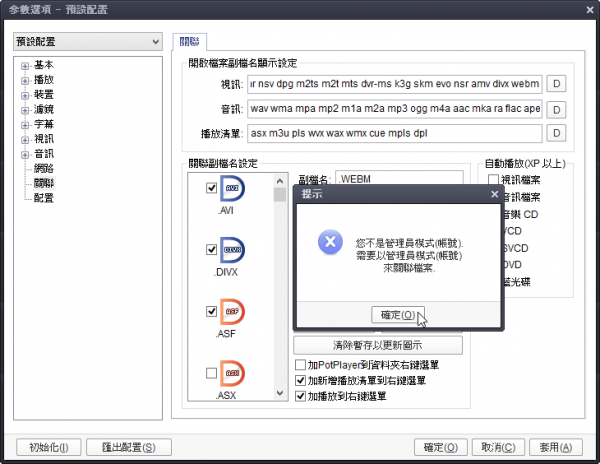
Task: Close the 提示 prompt dialog
Action: pyautogui.click(x=494, y=194)
